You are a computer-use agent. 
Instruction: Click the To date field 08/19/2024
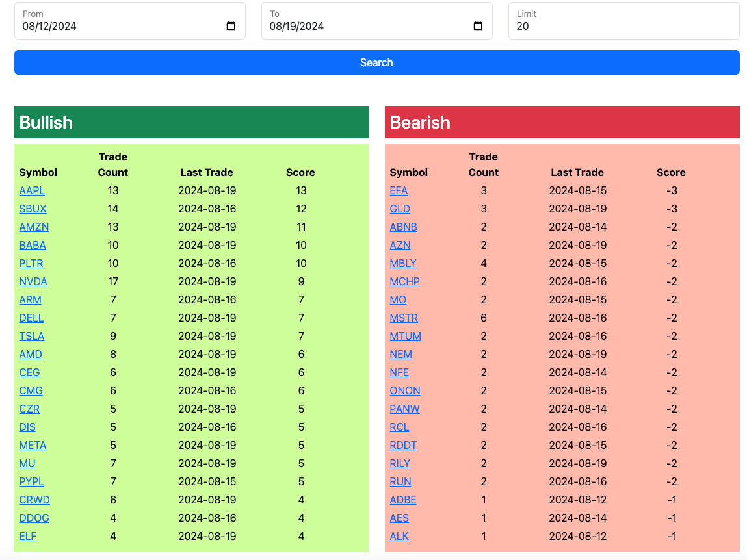(377, 21)
